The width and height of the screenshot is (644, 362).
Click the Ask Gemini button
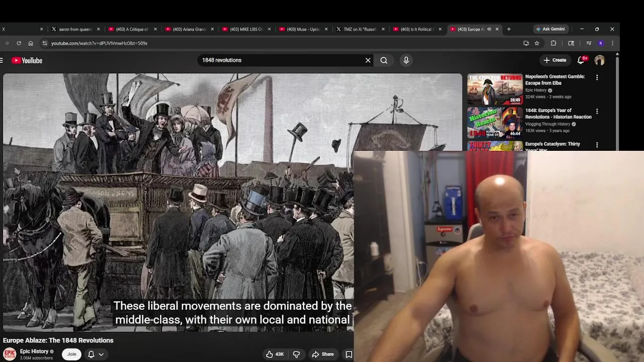[550, 29]
